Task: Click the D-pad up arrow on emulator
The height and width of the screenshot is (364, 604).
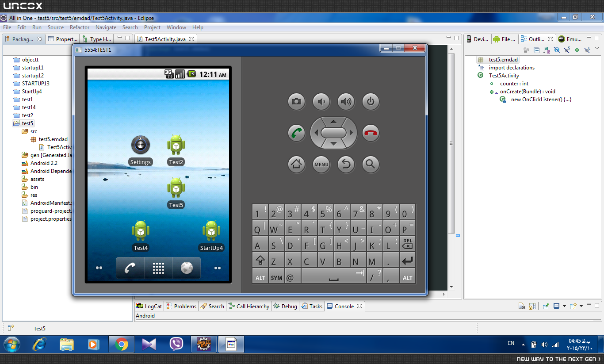Action: (334, 121)
